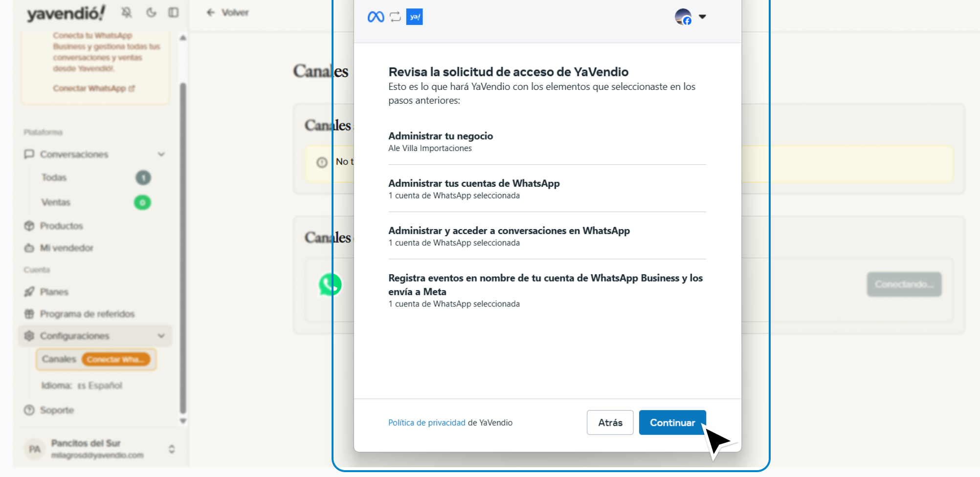
Task: Open the Política de privacidad link
Action: pyautogui.click(x=427, y=422)
